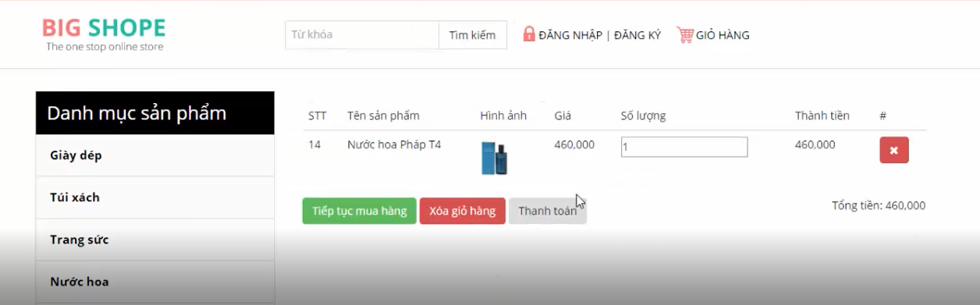The height and width of the screenshot is (305, 980).
Task: Click the Giá column header
Action: [x=563, y=115]
